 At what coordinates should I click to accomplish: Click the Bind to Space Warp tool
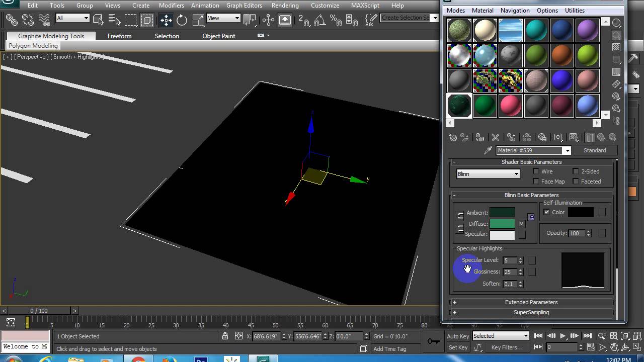44,20
